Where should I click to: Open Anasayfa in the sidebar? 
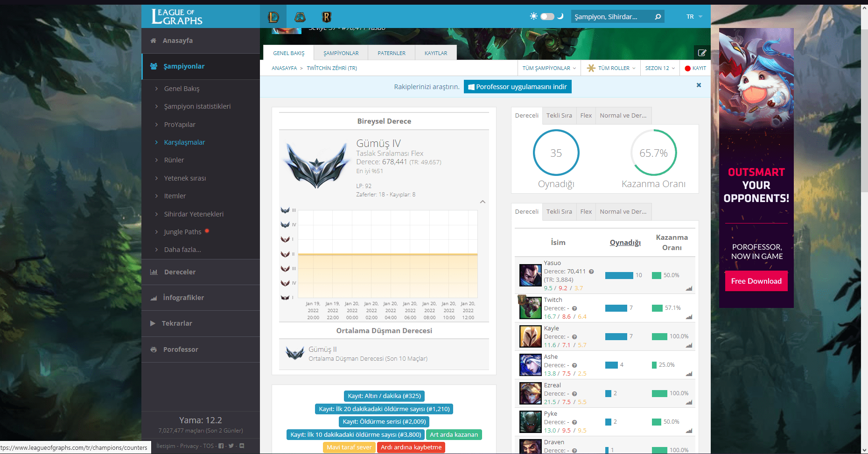(201, 41)
